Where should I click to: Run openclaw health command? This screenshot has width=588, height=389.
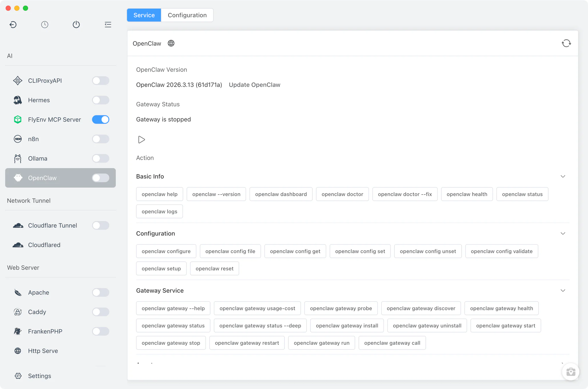467,194
